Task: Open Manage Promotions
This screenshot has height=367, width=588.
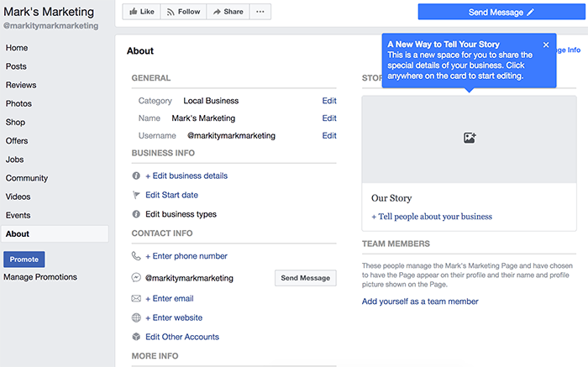Action: 40,277
